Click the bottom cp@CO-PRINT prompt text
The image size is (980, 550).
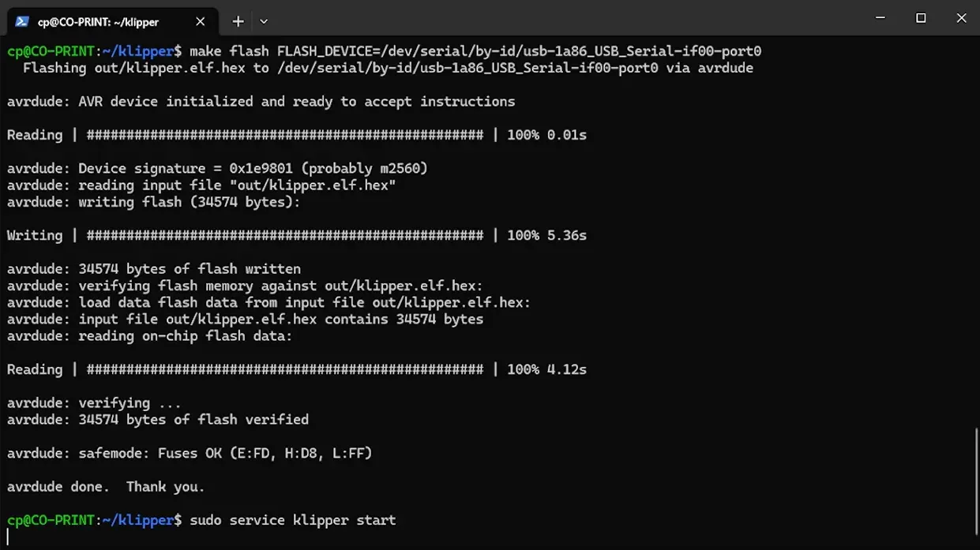click(95, 520)
